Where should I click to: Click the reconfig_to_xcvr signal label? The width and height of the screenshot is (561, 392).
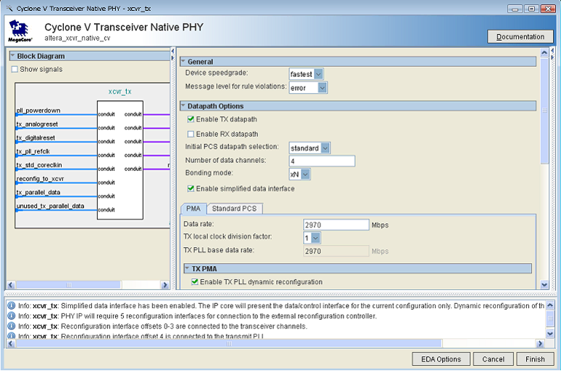tap(40, 178)
